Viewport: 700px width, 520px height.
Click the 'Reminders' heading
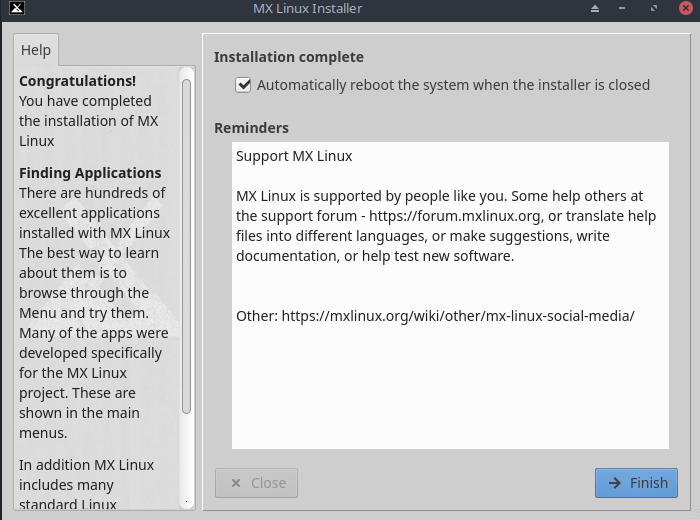251,128
